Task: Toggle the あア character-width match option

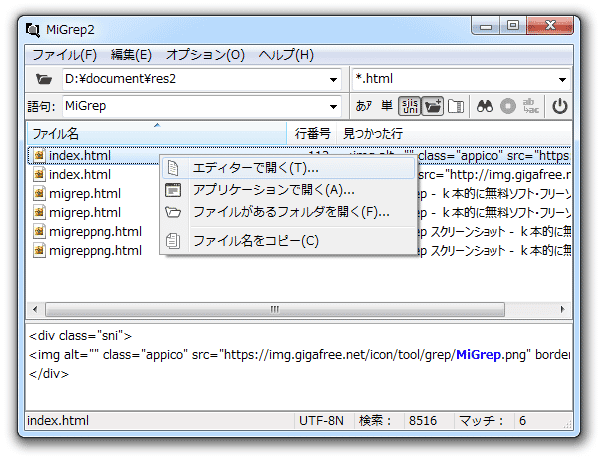Action: (363, 106)
